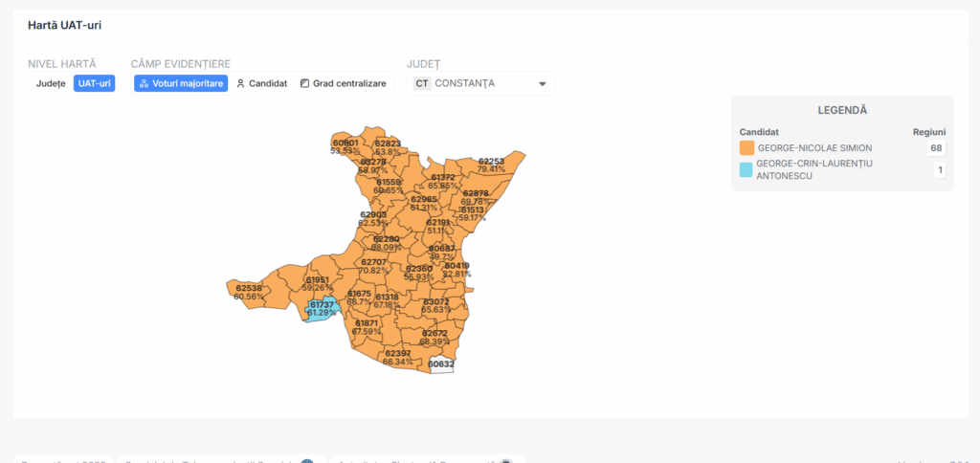This screenshot has width=980, height=463.
Task: Click the CT county code badge
Action: coord(421,83)
